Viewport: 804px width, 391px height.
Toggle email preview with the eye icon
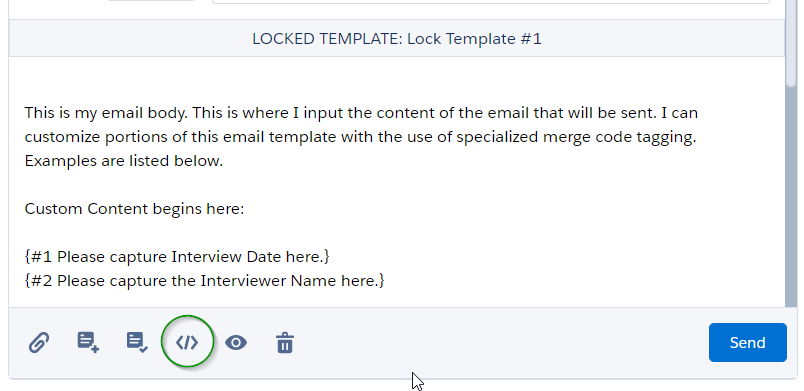[x=236, y=342]
